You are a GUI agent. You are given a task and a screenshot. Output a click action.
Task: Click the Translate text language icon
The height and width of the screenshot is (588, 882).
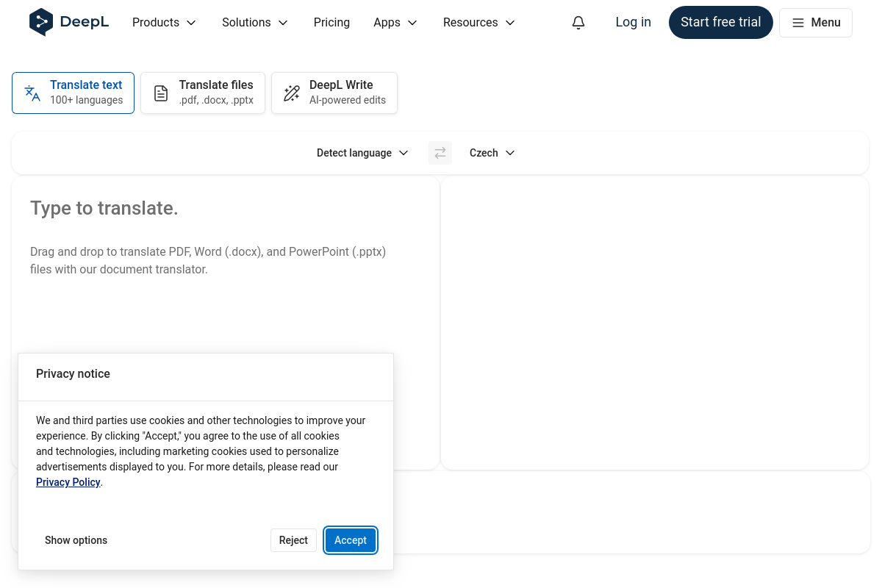click(32, 93)
